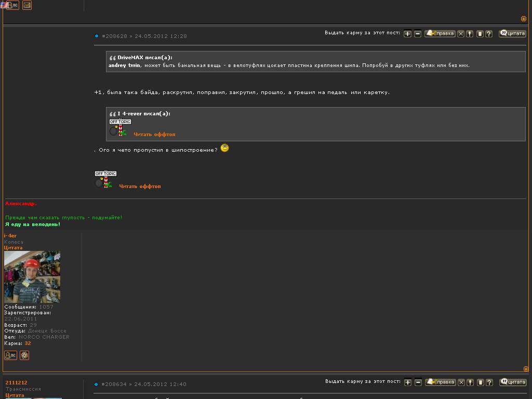Open i-4er username profile link
The width and height of the screenshot is (532, 399).
[x=10, y=236]
